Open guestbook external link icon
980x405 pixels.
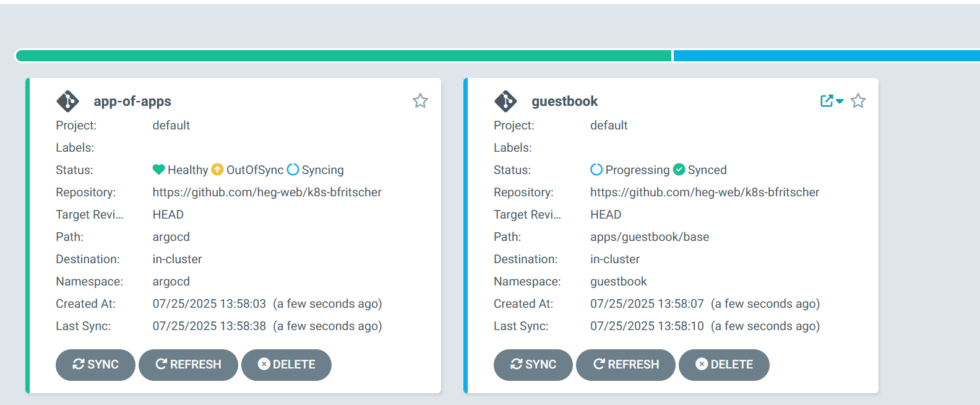pos(826,101)
